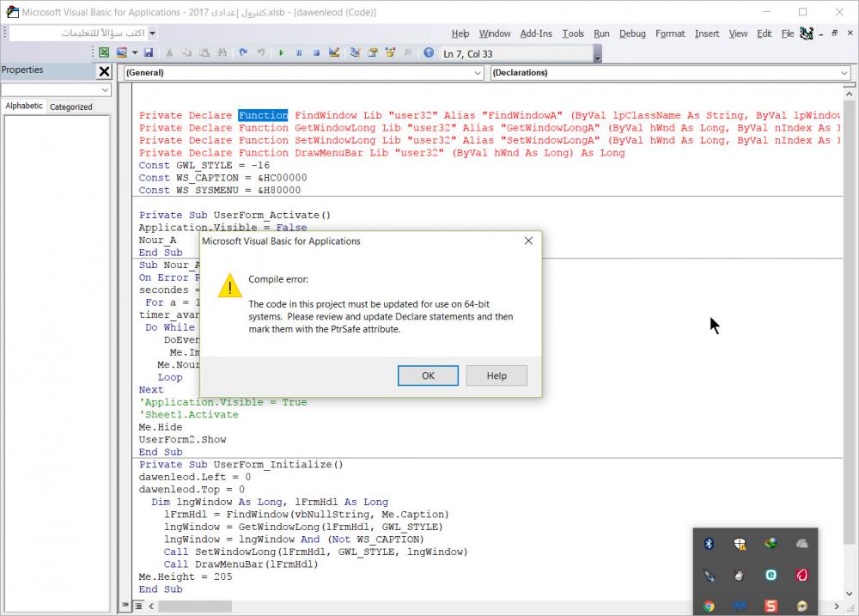Open the Edit menu
The image size is (859, 616).
[x=765, y=34]
